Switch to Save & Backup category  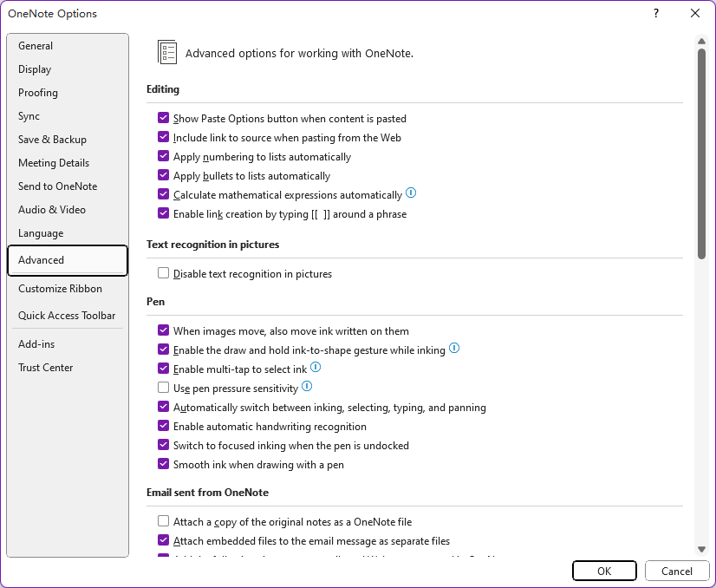tap(52, 140)
